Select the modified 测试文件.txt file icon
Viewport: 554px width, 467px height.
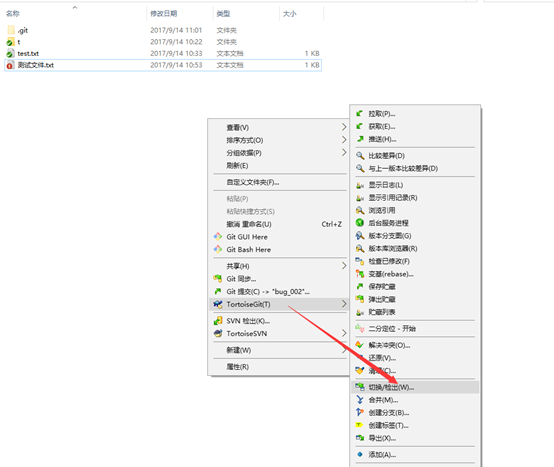[x=10, y=65]
